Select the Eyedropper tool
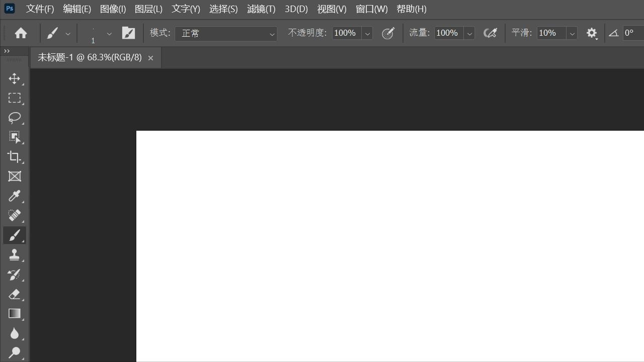Image resolution: width=644 pixels, height=362 pixels. click(14, 196)
